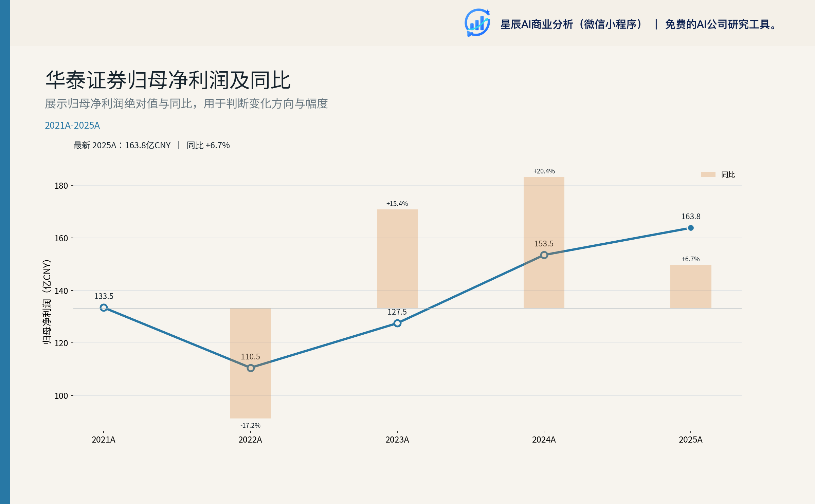Click the 110.5 value label
Viewport: 815px width, 504px height.
251,357
